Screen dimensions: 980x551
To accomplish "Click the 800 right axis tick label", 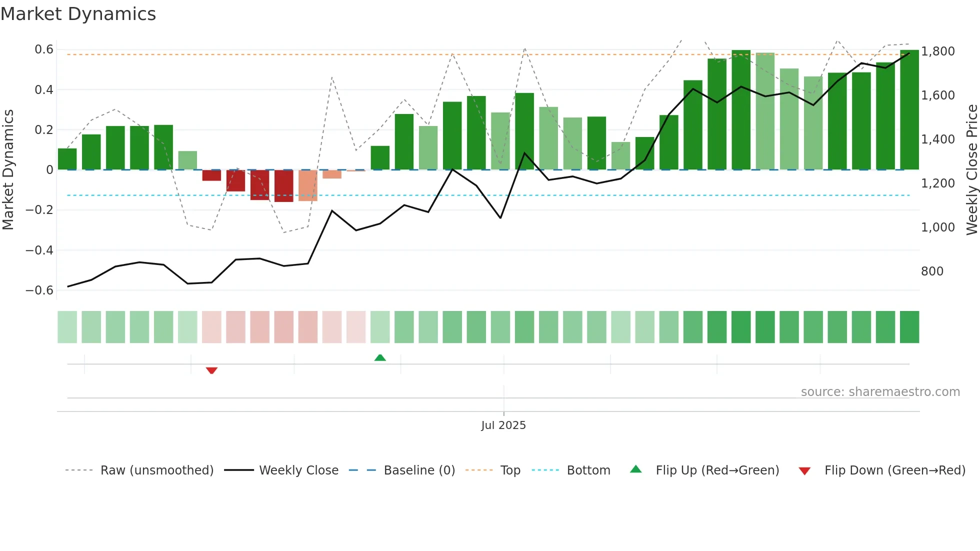I will point(932,271).
